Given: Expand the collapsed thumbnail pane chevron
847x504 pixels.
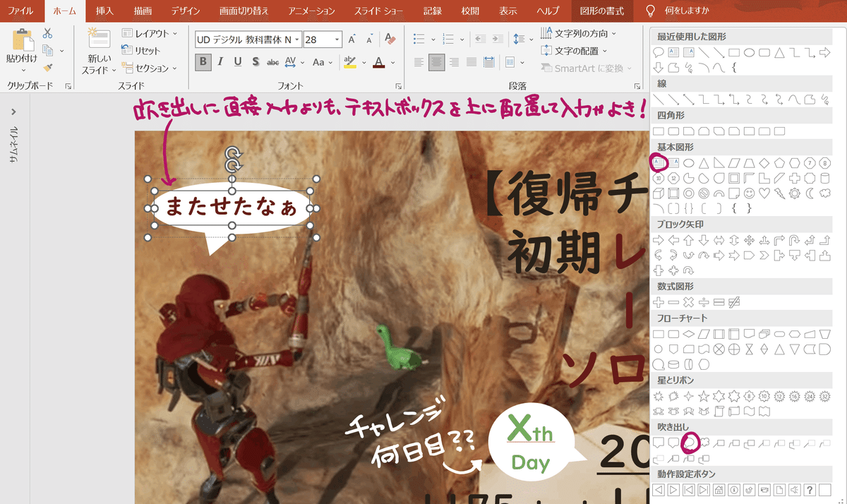Looking at the screenshot, I should click(14, 112).
